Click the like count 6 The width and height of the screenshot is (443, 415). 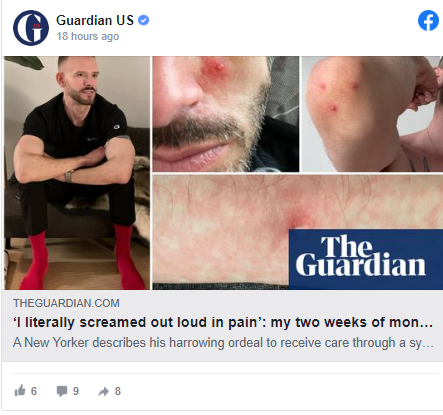pos(34,391)
